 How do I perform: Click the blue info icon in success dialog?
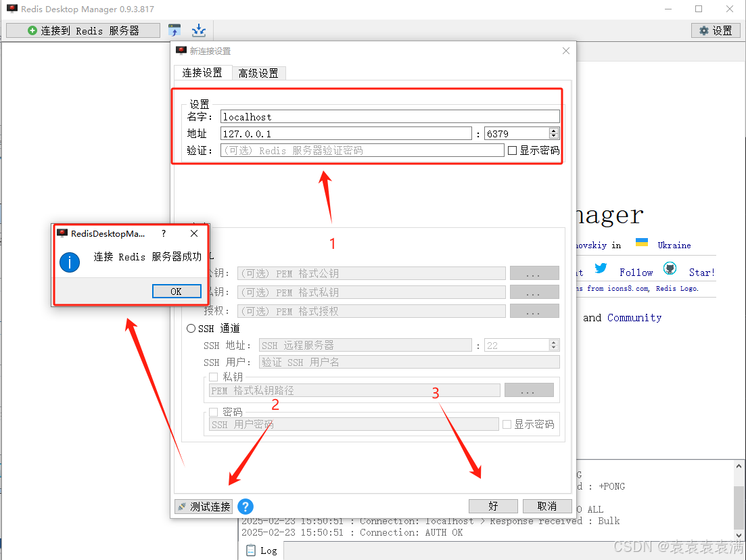coord(70,263)
